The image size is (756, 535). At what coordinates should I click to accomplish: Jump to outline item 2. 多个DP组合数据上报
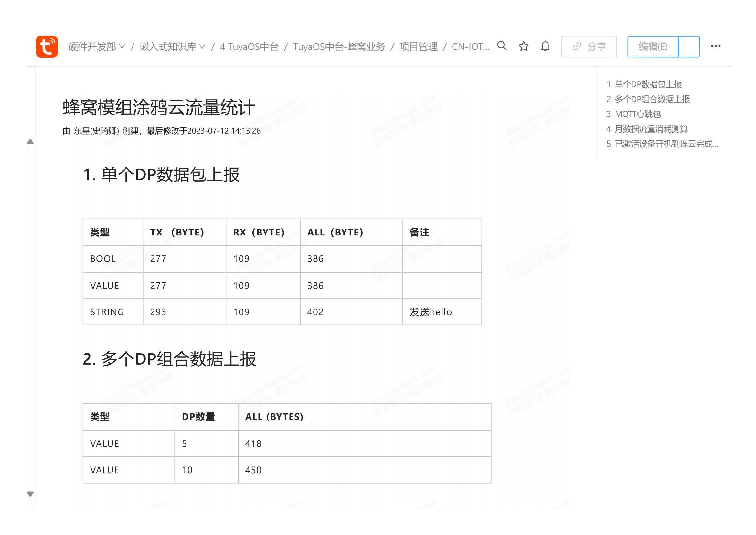648,99
